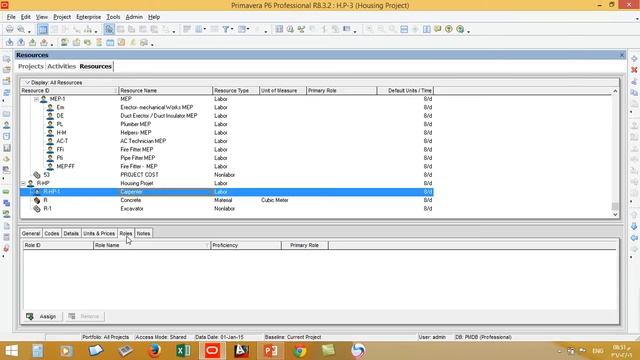
Task: Click the resource list scrollbar down arrow
Action: click(615, 214)
